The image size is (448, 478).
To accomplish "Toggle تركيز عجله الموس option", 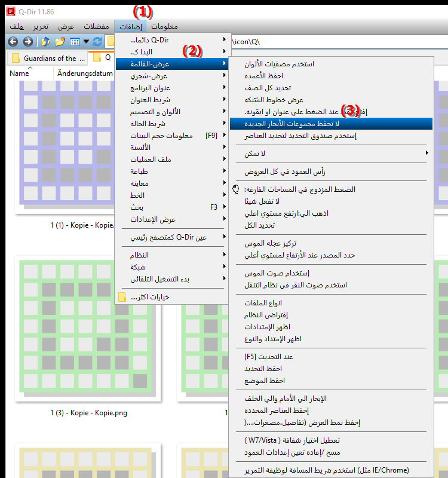I will coord(331,243).
